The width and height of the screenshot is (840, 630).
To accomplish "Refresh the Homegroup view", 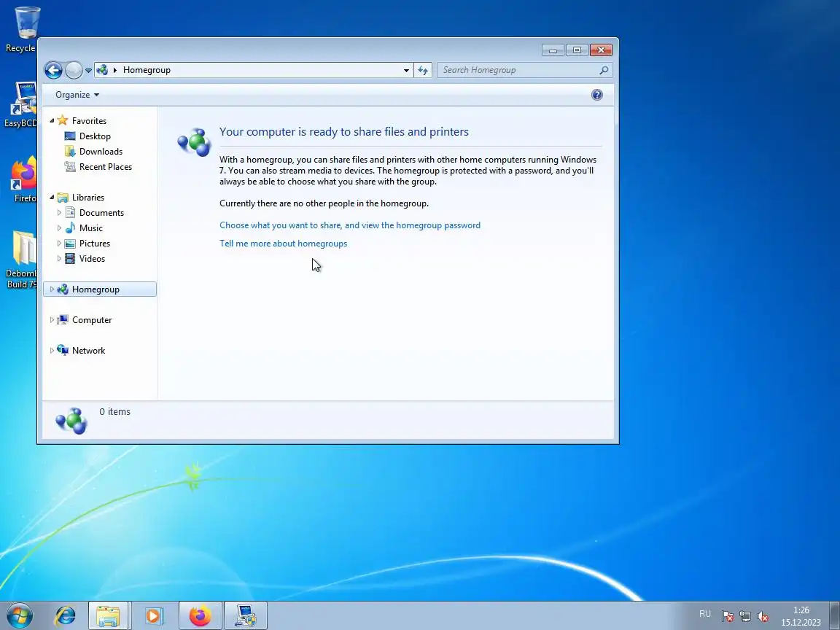I will point(423,70).
